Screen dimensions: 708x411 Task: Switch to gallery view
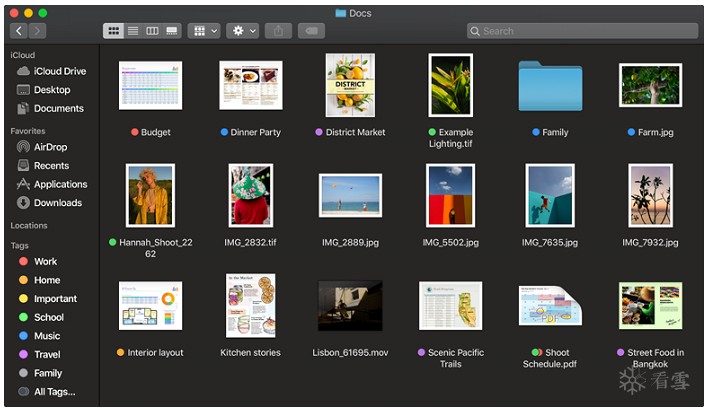(172, 31)
